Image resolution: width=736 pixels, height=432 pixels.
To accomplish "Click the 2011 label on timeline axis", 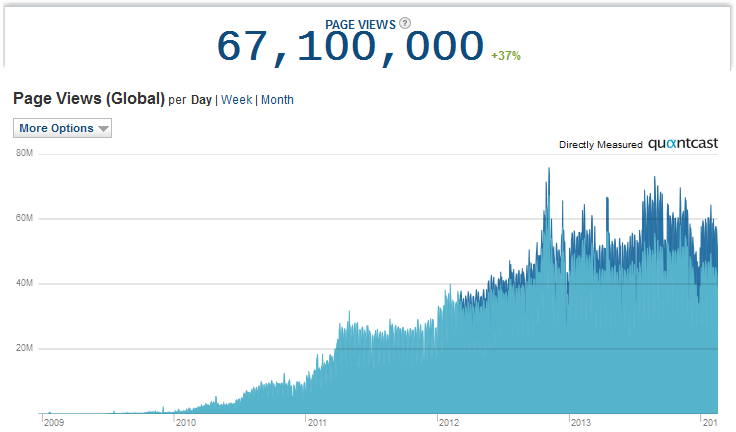I will tap(317, 423).
